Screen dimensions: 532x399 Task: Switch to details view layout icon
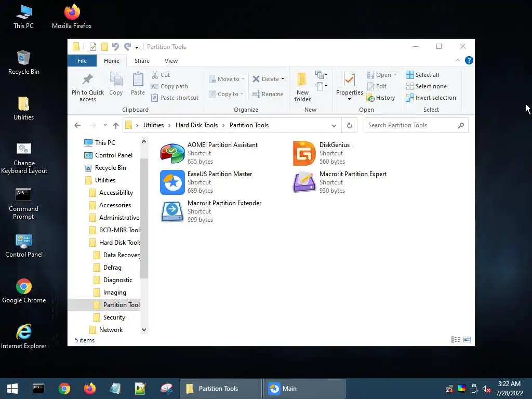(x=456, y=340)
